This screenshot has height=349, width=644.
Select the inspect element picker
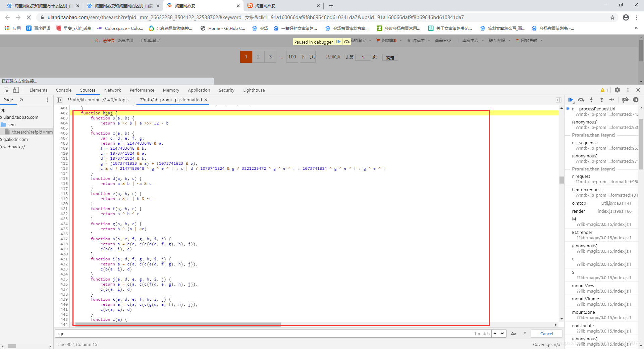6,90
